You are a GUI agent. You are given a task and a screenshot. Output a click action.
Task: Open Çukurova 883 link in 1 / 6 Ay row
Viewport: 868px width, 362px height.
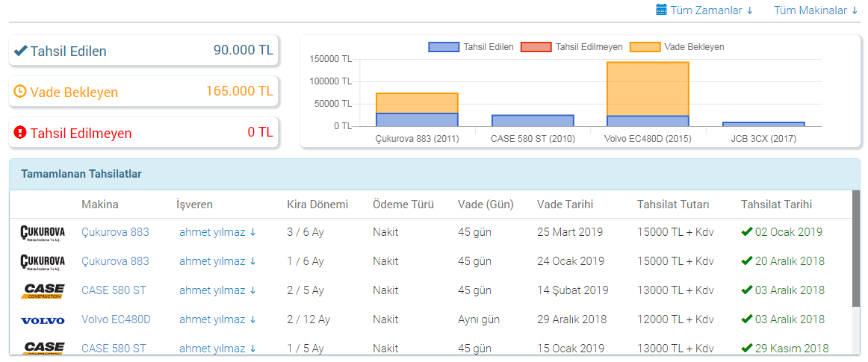tap(115, 260)
